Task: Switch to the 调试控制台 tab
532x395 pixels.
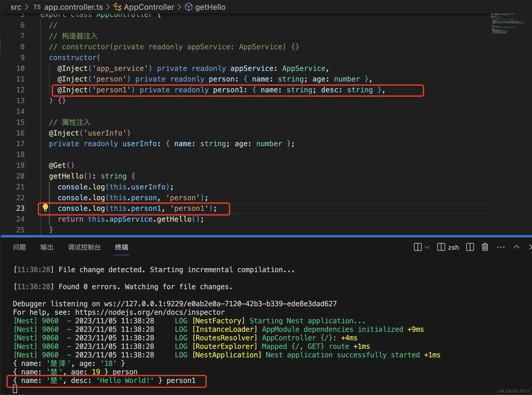Action: click(84, 247)
